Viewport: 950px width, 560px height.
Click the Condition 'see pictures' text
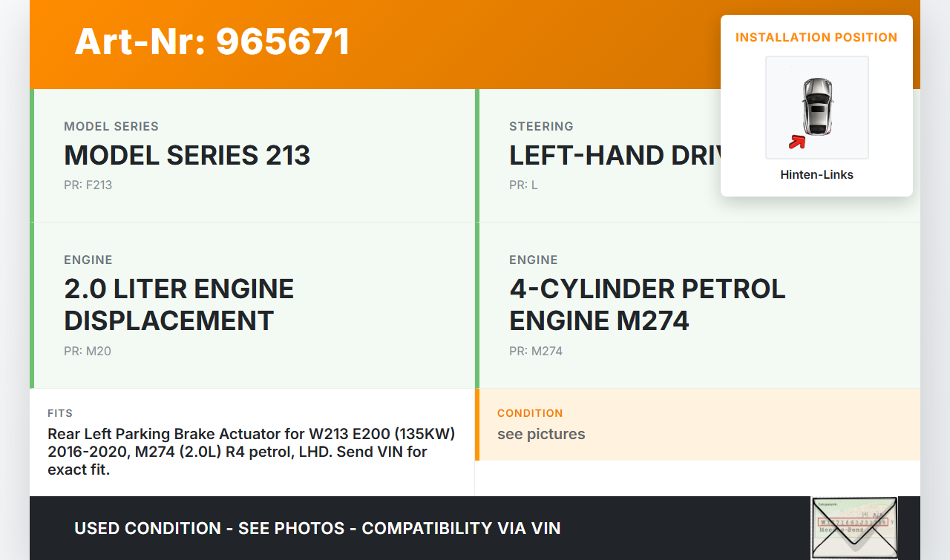coord(541,434)
